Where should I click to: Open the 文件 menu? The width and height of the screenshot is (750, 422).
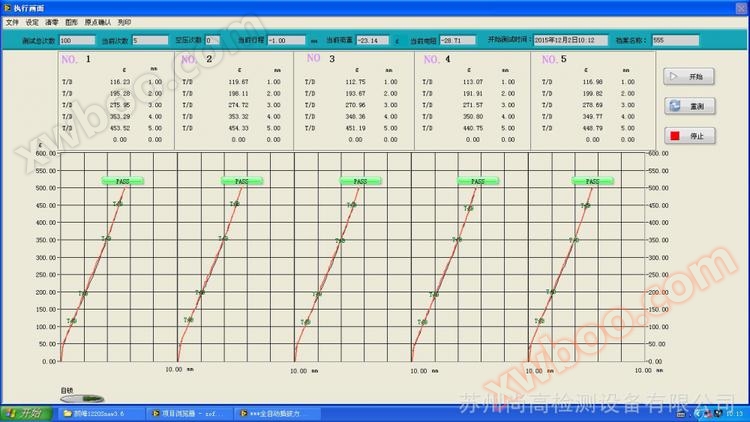(x=12, y=21)
